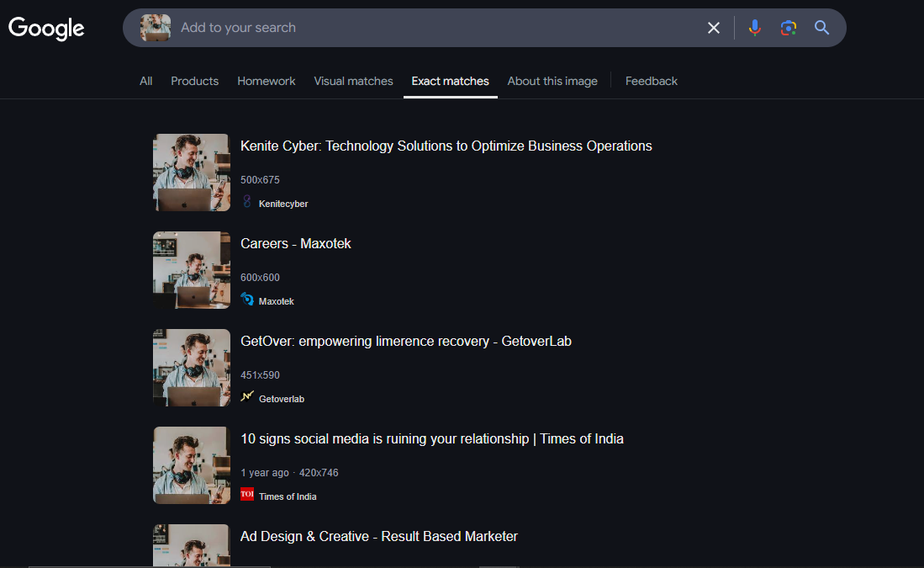Click the 600x600 dimension text
This screenshot has width=924, height=568.
coord(260,277)
